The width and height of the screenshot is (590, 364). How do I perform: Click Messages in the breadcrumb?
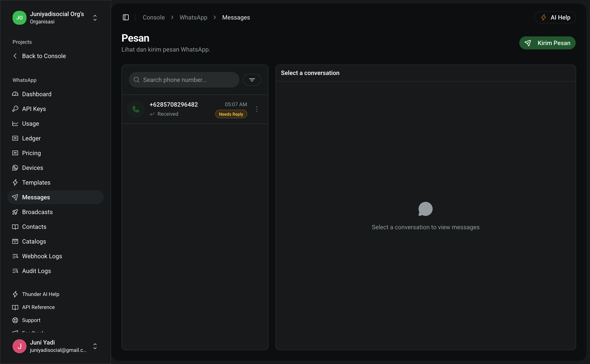[236, 17]
